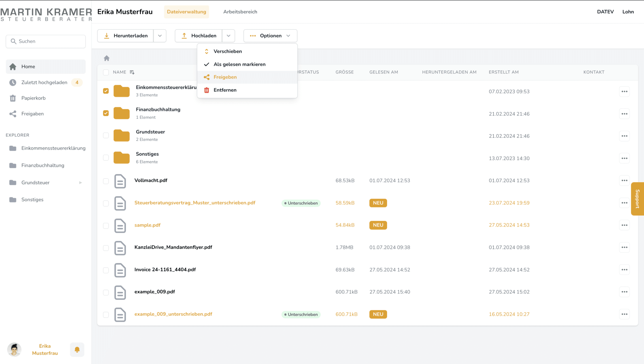Click the Hochladen upload button
644x364 pixels.
198,36
